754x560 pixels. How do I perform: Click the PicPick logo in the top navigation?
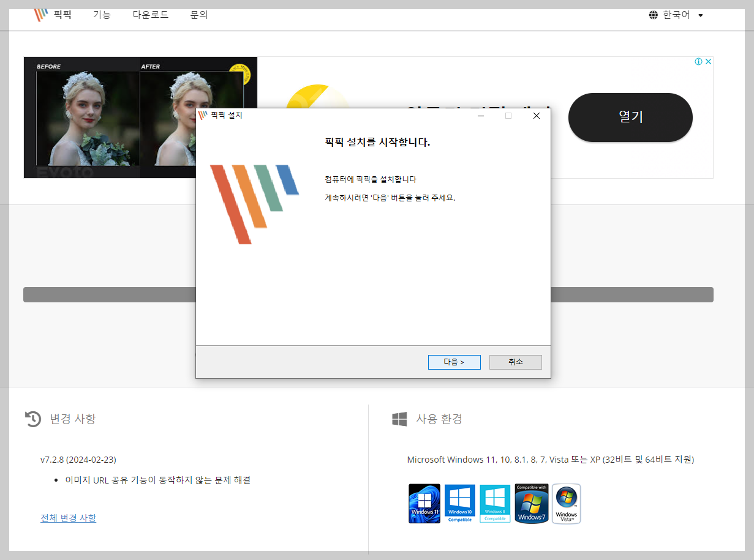[x=42, y=14]
